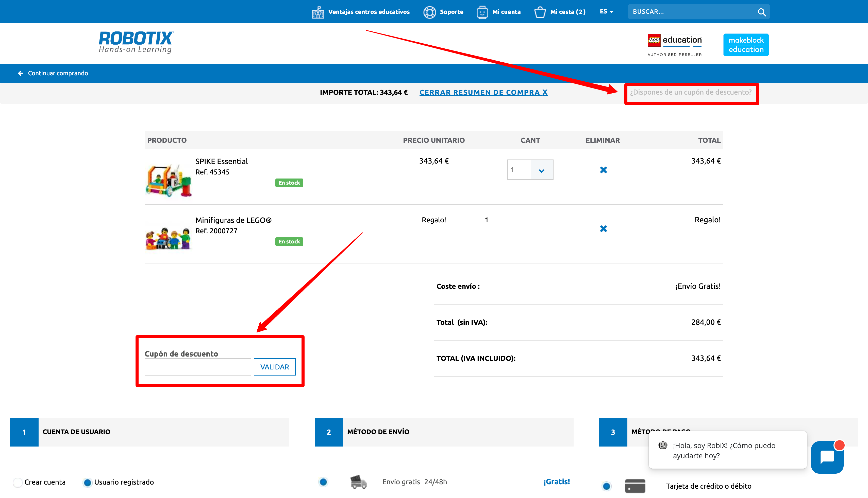Image resolution: width=868 pixels, height=498 pixels.
Task: Click the Mi cuenta face icon
Action: 482,12
